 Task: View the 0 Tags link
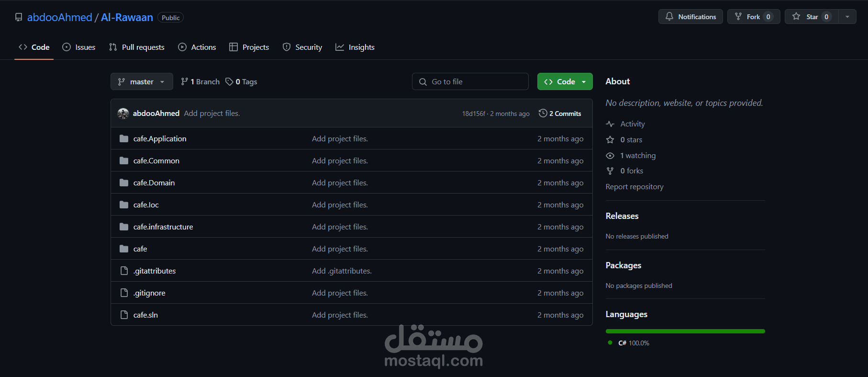point(241,82)
